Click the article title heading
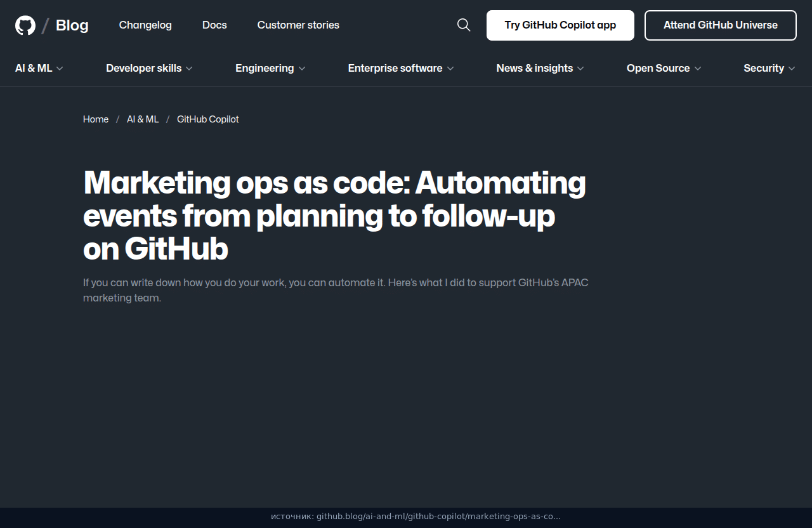The width and height of the screenshot is (812, 528). (335, 216)
